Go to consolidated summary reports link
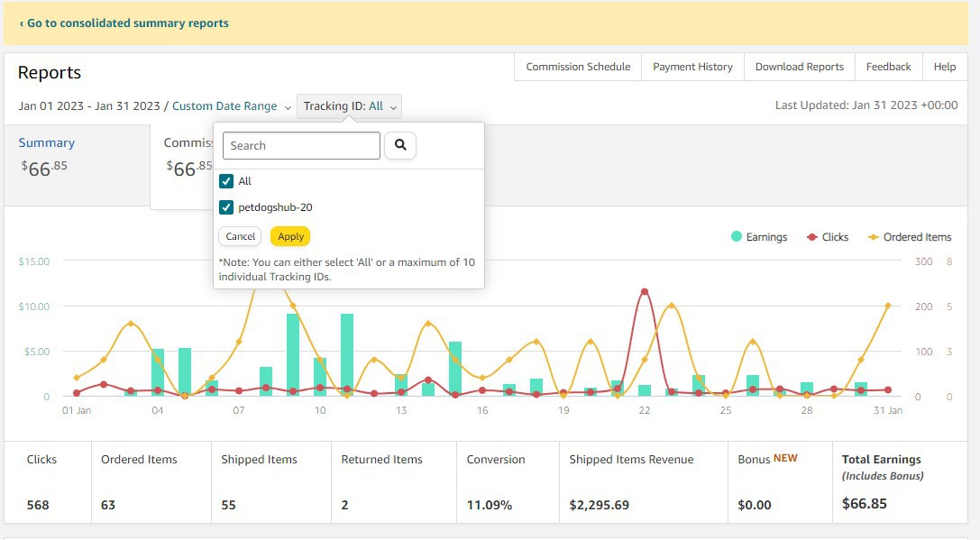 pos(124,23)
